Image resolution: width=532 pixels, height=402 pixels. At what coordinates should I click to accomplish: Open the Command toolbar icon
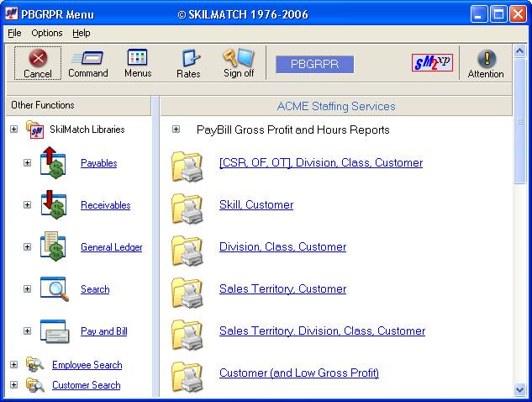pos(87,58)
